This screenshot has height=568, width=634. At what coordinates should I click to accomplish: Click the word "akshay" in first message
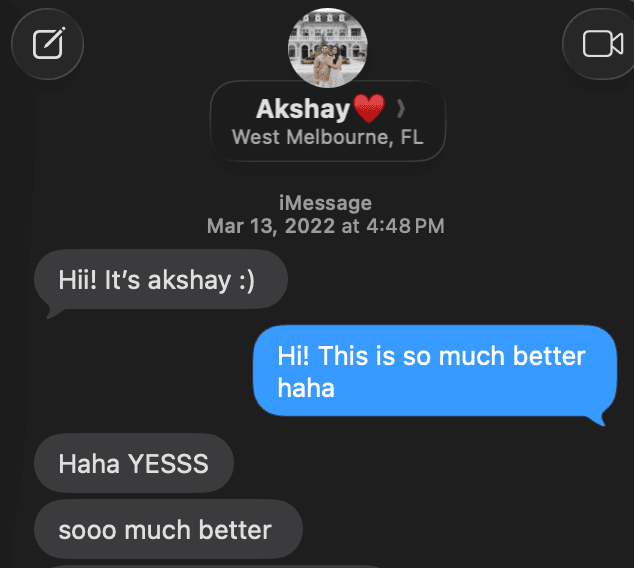point(189,281)
